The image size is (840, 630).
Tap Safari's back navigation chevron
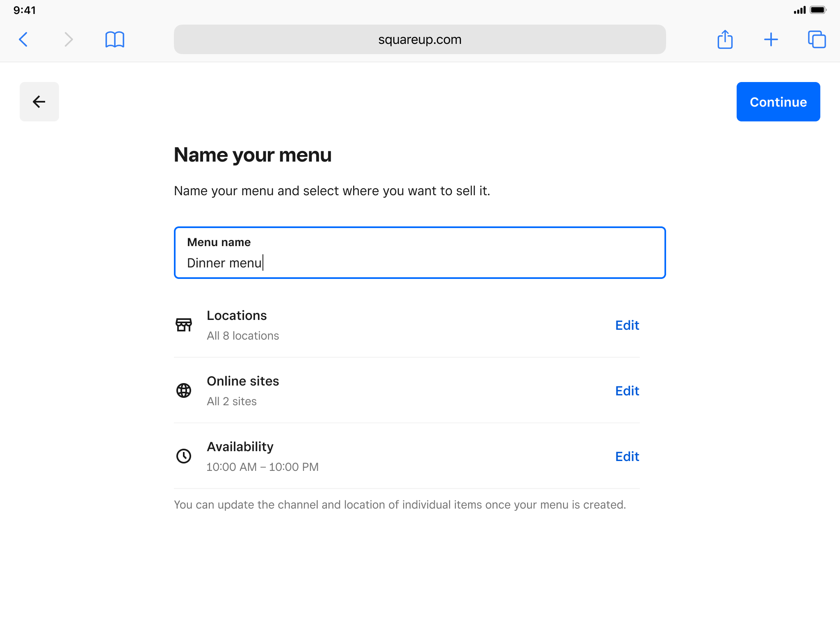(x=23, y=39)
